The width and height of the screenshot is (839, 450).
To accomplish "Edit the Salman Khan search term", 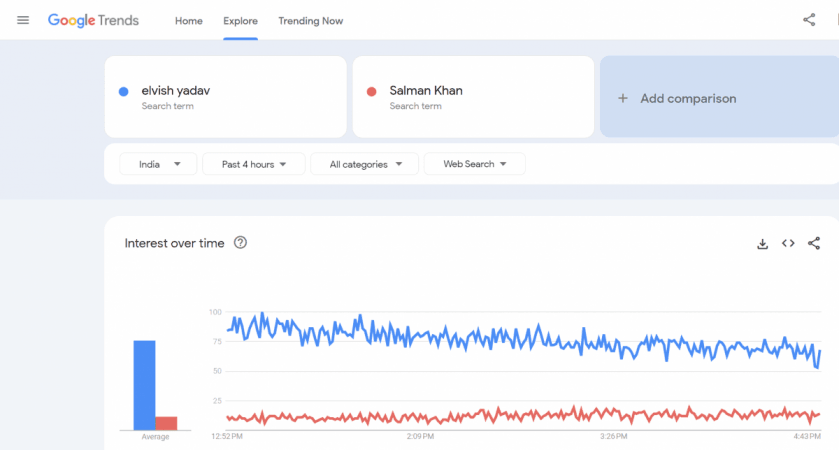I will pos(473,97).
